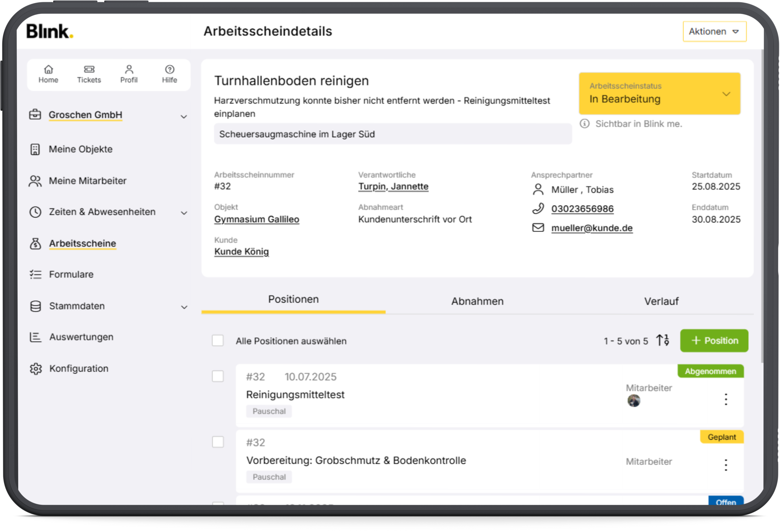780x532 pixels.
Task: Open three-dot menu for Reinigungsmitteltest position
Action: 726,399
